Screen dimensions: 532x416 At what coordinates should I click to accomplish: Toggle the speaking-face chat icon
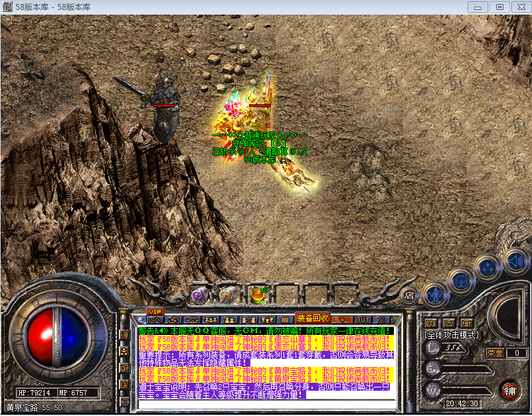124,385
